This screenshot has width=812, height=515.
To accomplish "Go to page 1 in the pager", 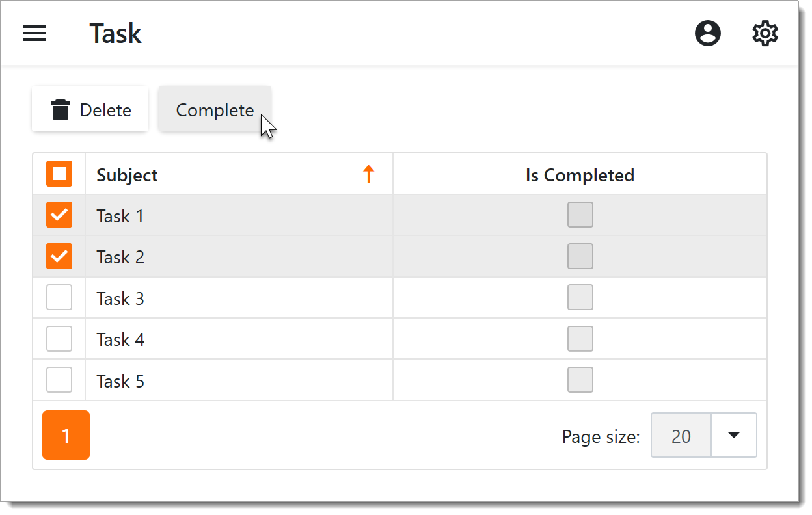I will (66, 435).
